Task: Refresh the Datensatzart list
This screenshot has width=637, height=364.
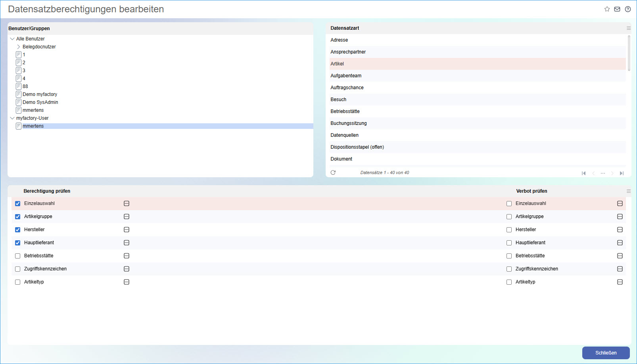Action: pyautogui.click(x=333, y=172)
